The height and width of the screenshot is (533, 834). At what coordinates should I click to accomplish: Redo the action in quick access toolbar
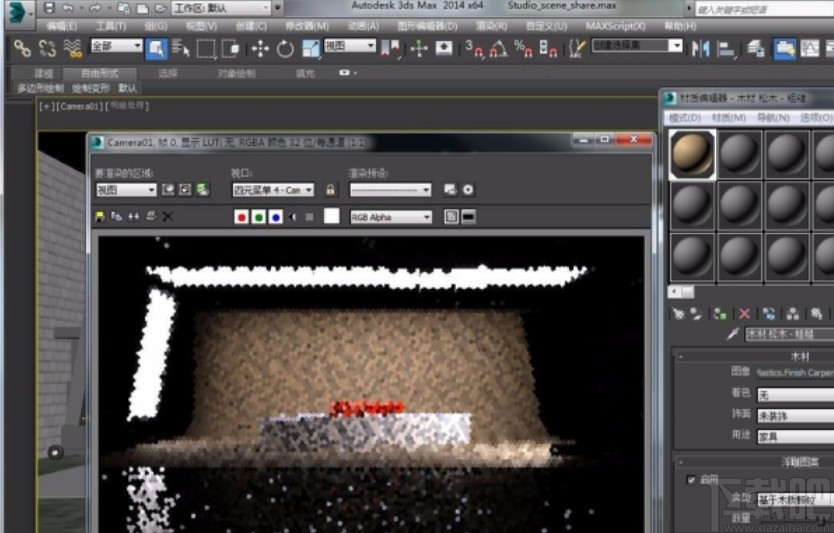pyautogui.click(x=95, y=8)
